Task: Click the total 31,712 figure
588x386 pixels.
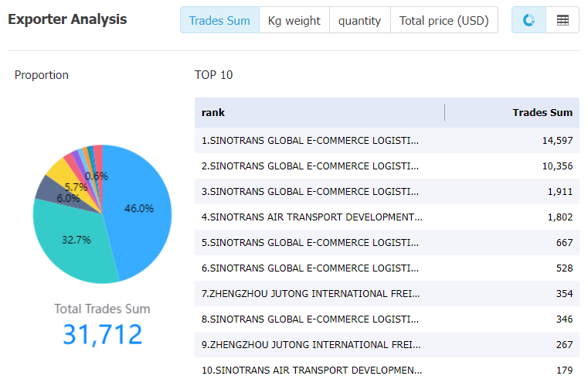Action: (x=102, y=334)
